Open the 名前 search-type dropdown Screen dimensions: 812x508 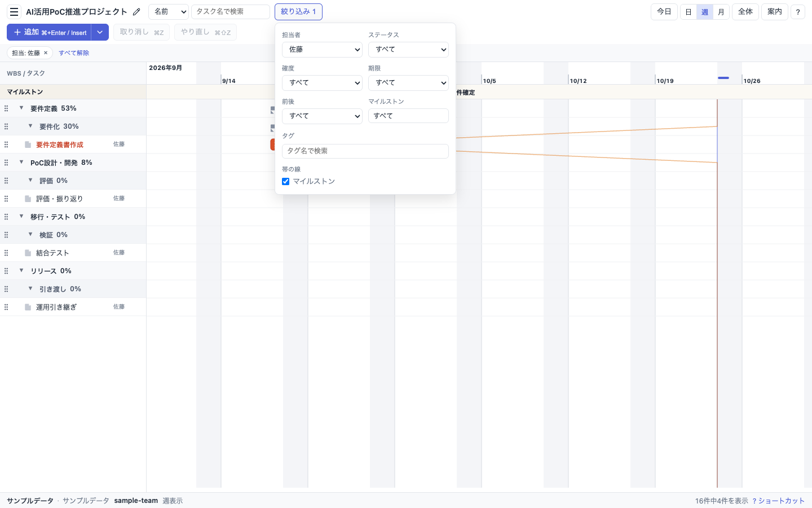click(x=169, y=12)
